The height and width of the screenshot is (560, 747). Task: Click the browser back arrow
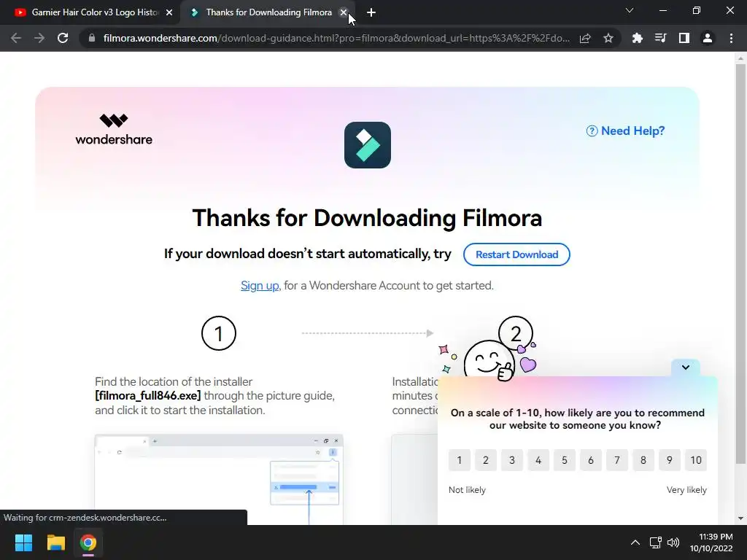16,38
